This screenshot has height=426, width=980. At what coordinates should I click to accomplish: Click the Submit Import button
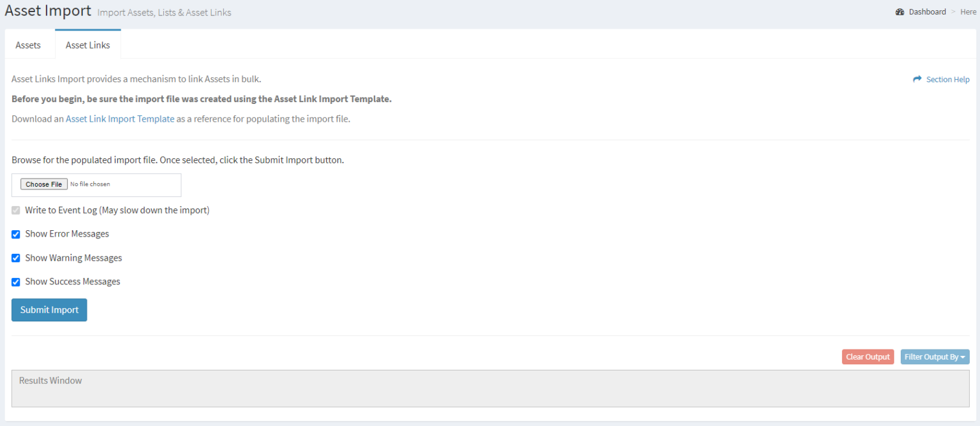tap(49, 310)
